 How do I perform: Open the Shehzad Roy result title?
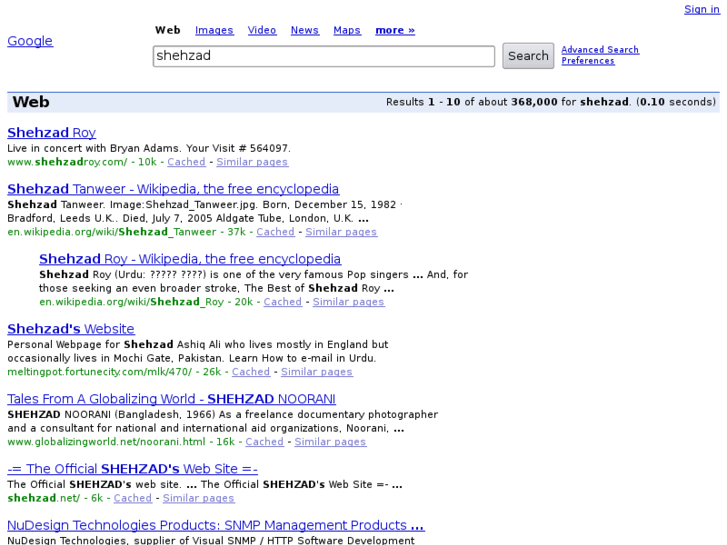[51, 133]
